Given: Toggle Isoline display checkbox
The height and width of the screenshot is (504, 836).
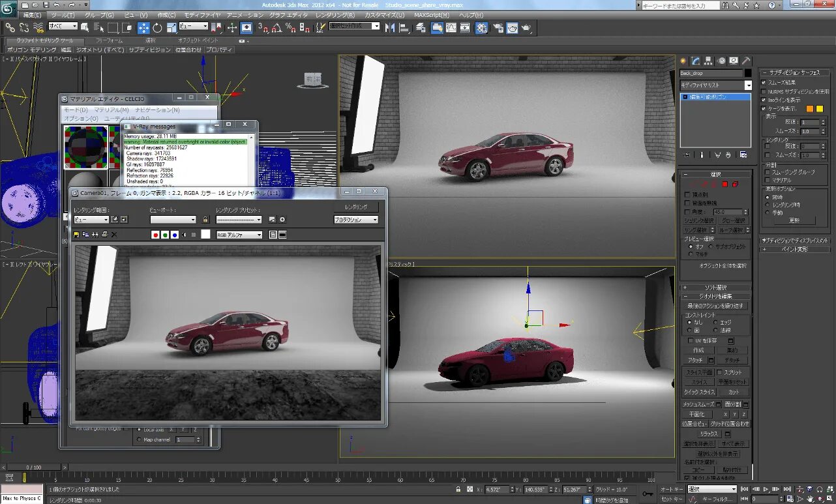Looking at the screenshot, I should click(765, 100).
